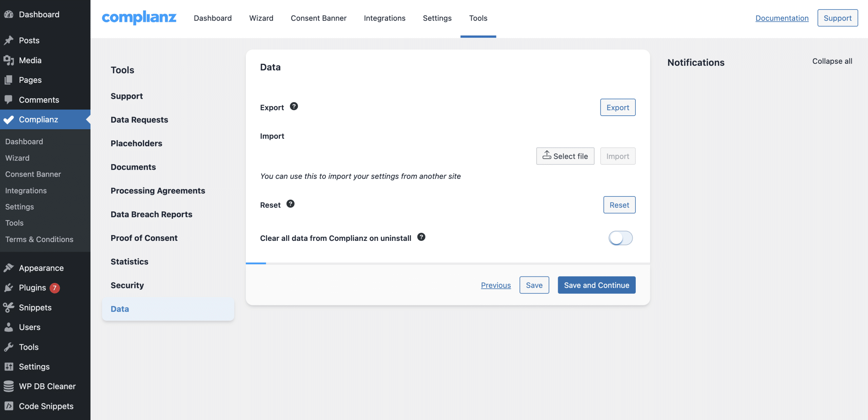
Task: Follow the Previous link
Action: click(x=496, y=285)
